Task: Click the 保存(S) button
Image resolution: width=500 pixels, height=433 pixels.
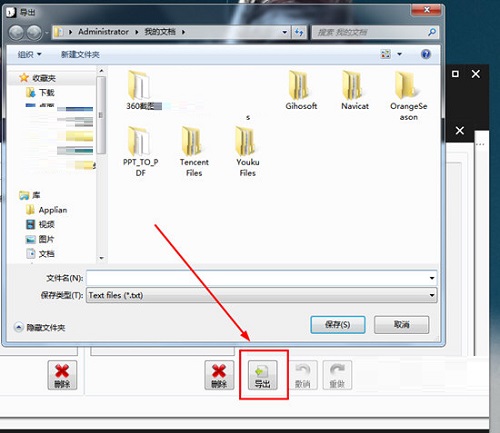Action: click(x=338, y=325)
